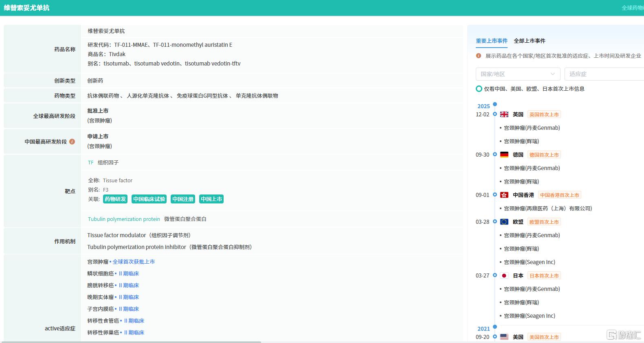Viewport: 644px width, 343px height.
Task: Click 宫颈肿瘤(丹麦Genmab) under 英国
Action: (x=532, y=128)
